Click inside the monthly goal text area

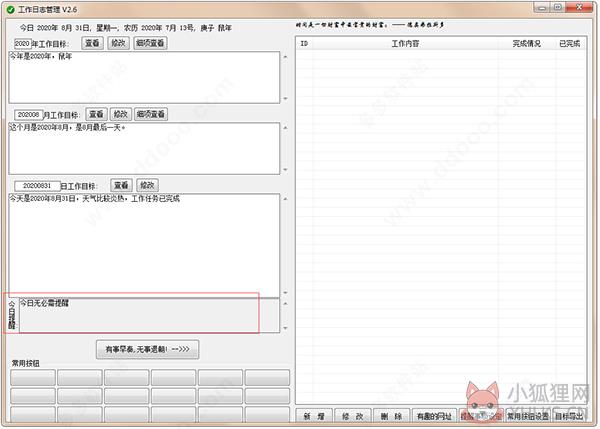[x=144, y=148]
